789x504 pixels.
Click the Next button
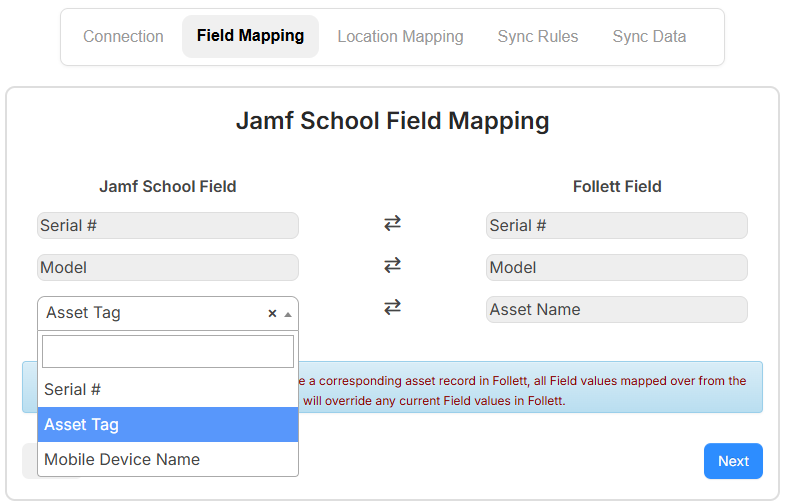pyautogui.click(x=733, y=461)
